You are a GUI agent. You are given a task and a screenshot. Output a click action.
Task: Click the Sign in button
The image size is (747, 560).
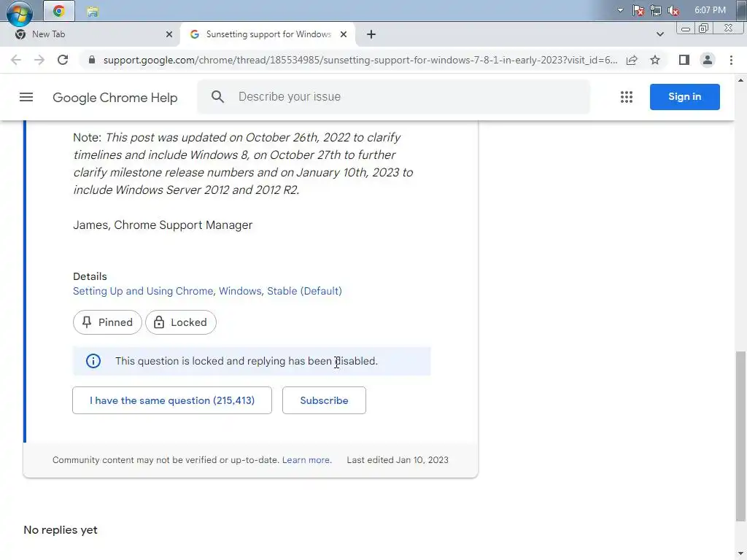tap(684, 97)
